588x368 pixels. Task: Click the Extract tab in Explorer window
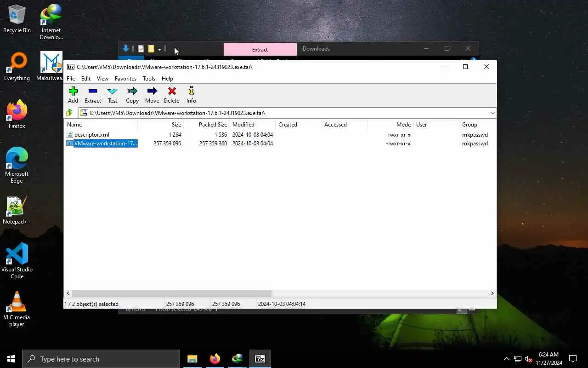260,50
